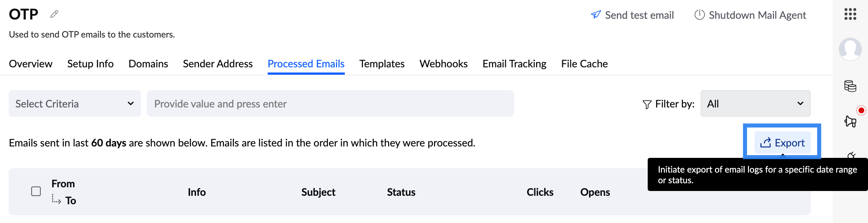Click the red recording indicator dot

(862, 110)
